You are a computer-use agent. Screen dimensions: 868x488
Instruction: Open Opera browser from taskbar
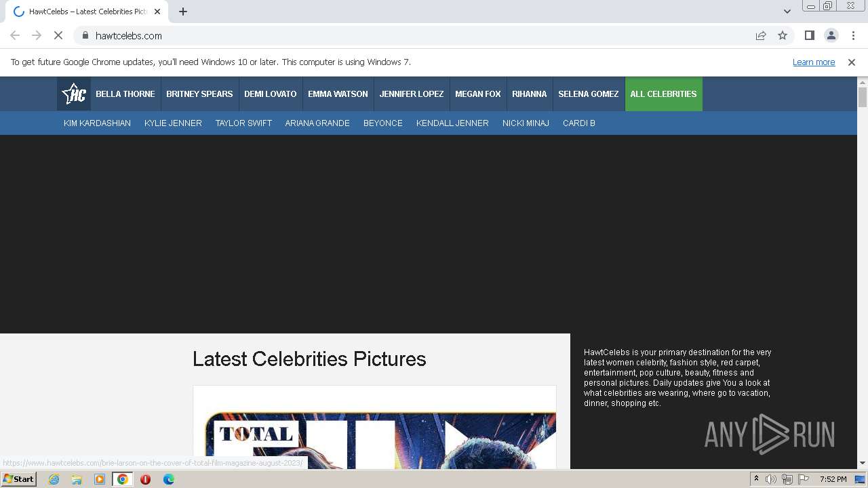point(145,479)
